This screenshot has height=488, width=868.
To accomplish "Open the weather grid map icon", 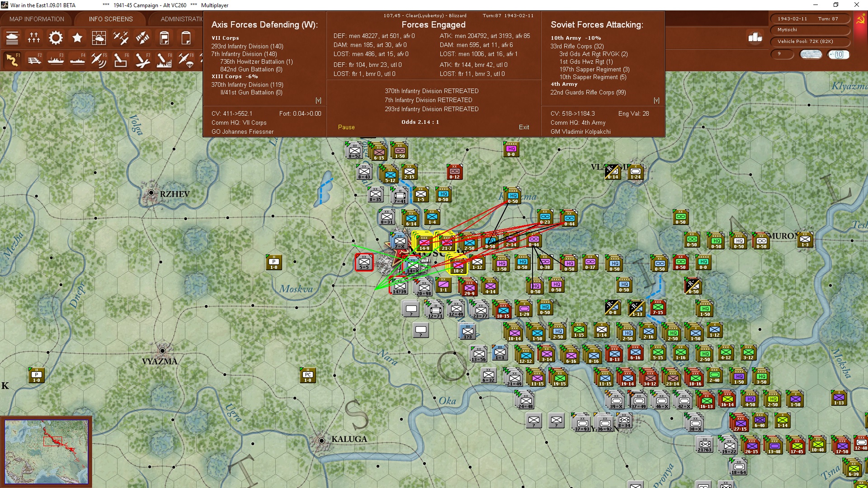I will coord(99,38).
